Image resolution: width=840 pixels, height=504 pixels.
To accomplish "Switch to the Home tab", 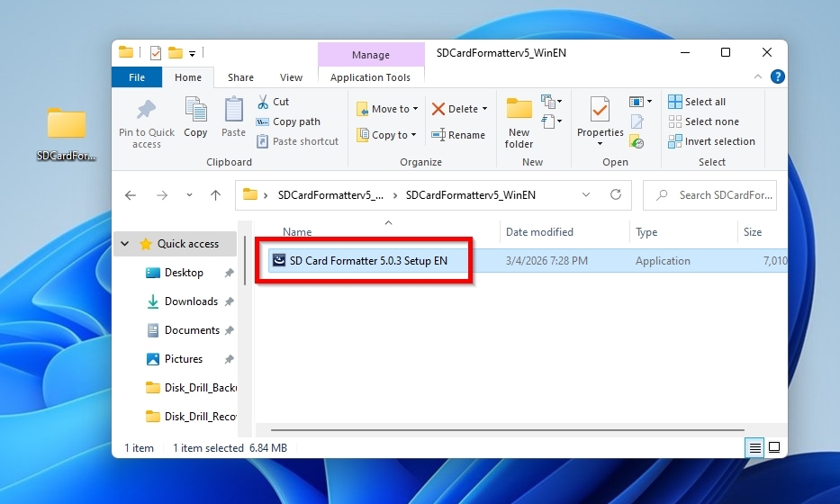I will tap(188, 77).
